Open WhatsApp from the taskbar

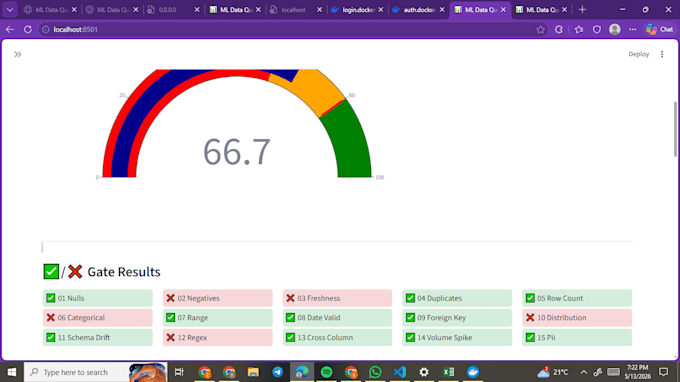point(375,372)
